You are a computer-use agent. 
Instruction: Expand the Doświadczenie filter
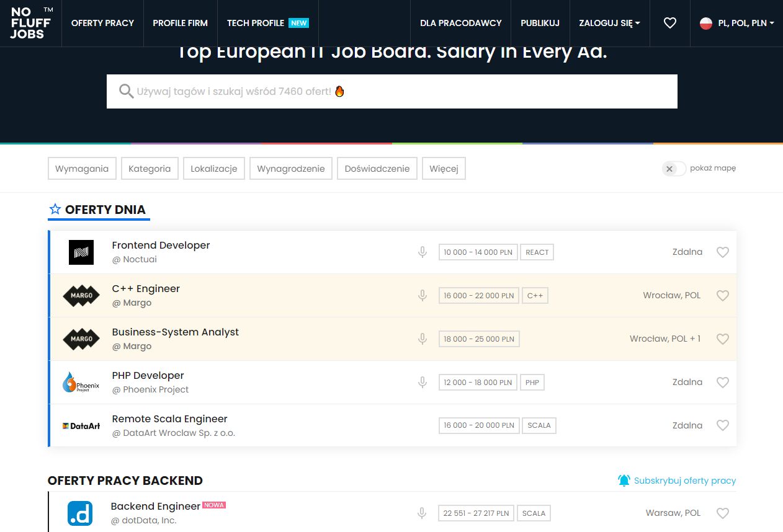[x=377, y=169]
